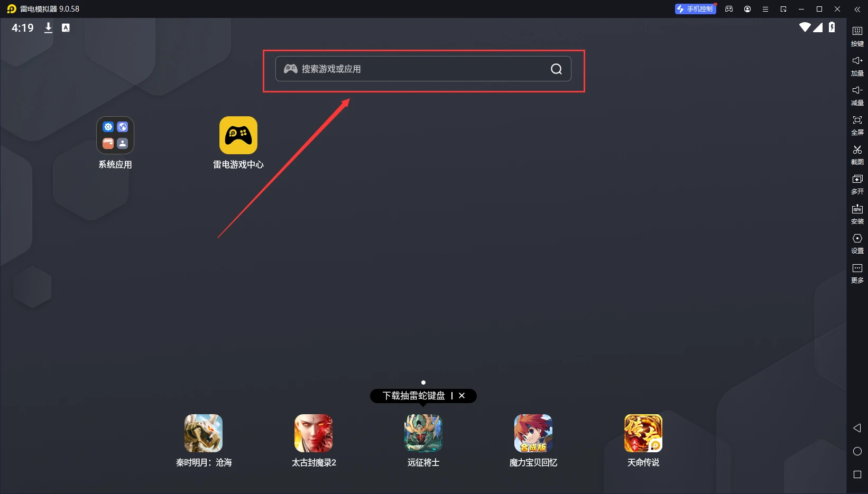This screenshot has width=868, height=494.
Task: Open the 魔力宝贝回忆 game
Action: pos(533,441)
